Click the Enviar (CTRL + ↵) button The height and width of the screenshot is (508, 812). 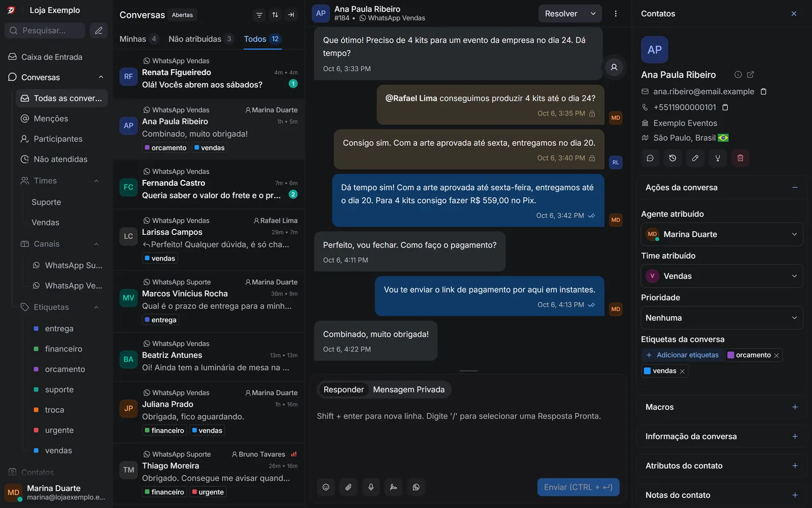[x=578, y=487]
